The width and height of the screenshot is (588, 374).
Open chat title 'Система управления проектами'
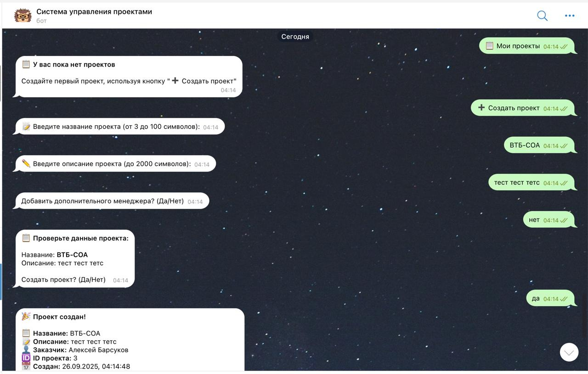[94, 11]
